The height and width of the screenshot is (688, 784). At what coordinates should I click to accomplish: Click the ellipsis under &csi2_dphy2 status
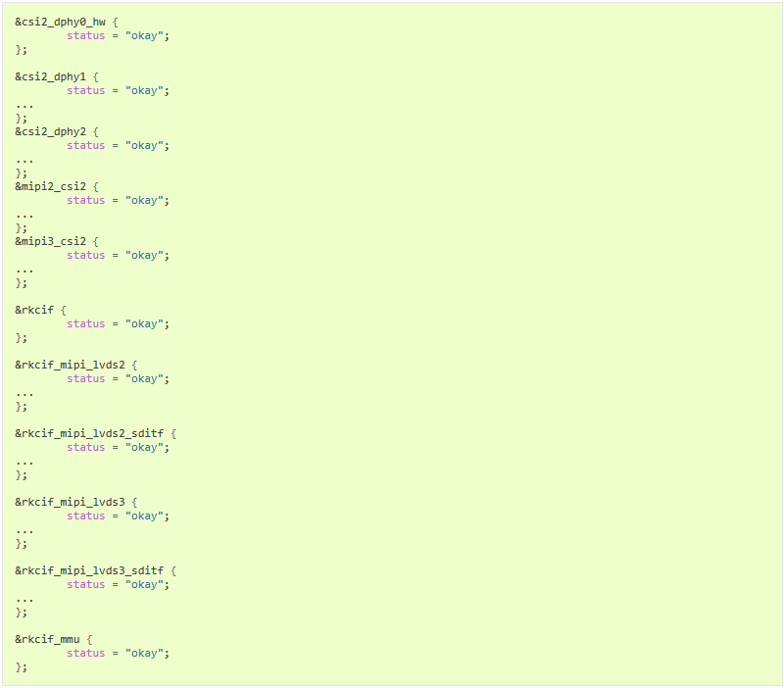tap(24, 162)
